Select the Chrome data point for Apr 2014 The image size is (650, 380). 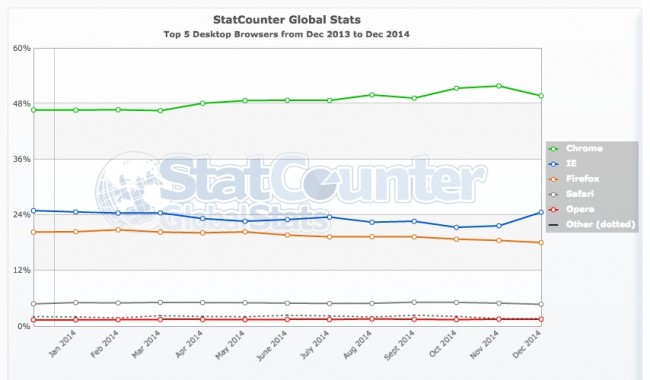(203, 103)
